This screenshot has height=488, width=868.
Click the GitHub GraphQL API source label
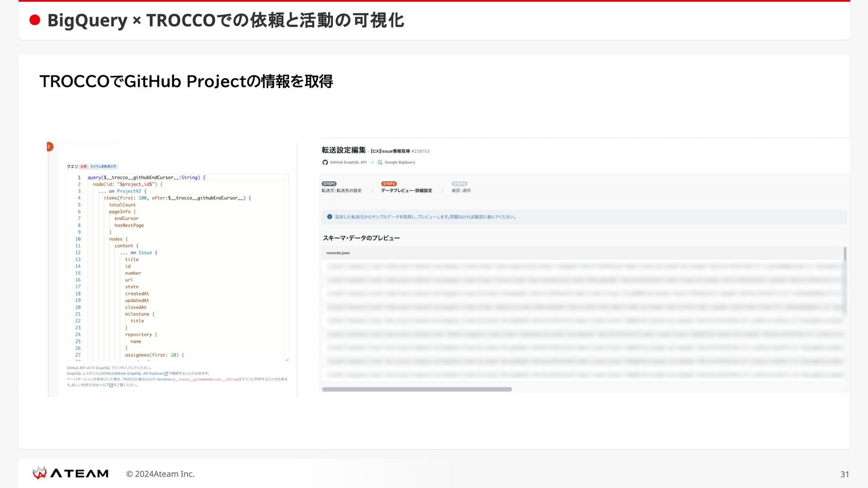tap(348, 162)
